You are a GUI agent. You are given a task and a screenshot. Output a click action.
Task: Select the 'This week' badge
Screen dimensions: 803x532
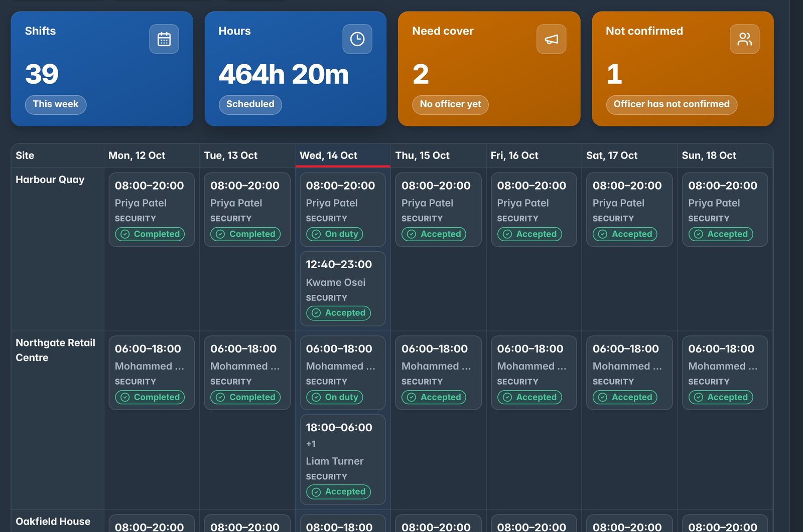[56, 104]
